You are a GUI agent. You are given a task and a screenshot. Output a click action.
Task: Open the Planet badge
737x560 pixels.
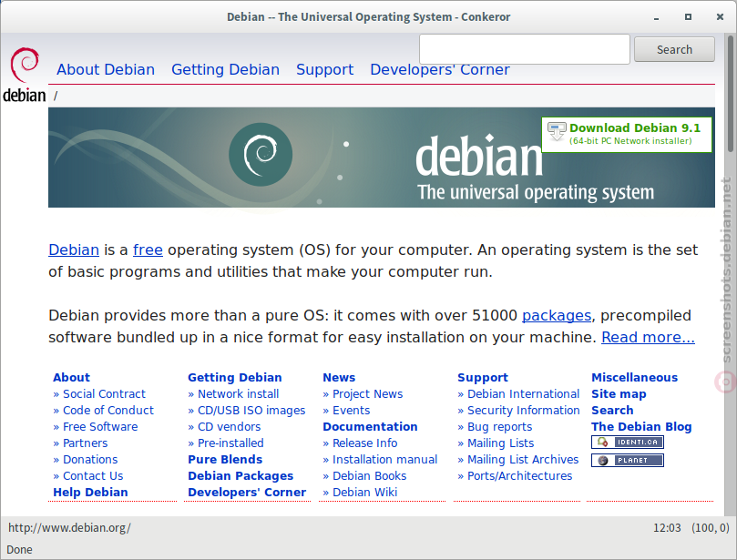pyautogui.click(x=628, y=461)
